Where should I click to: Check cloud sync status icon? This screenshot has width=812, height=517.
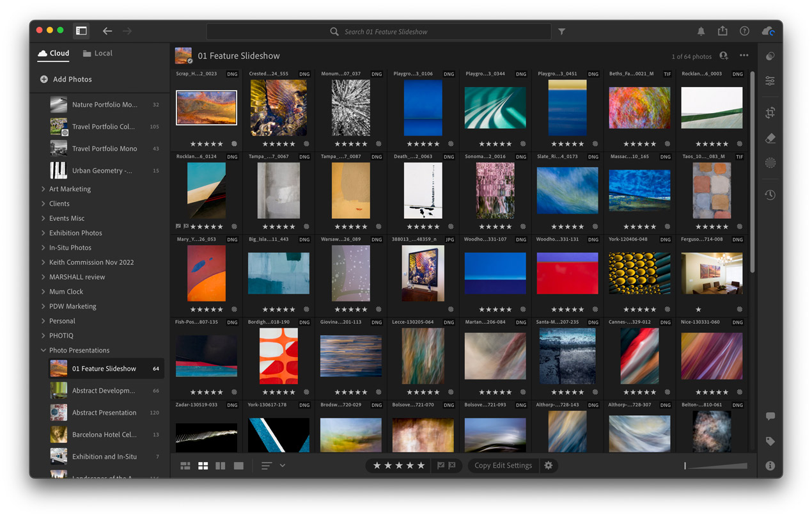[768, 31]
